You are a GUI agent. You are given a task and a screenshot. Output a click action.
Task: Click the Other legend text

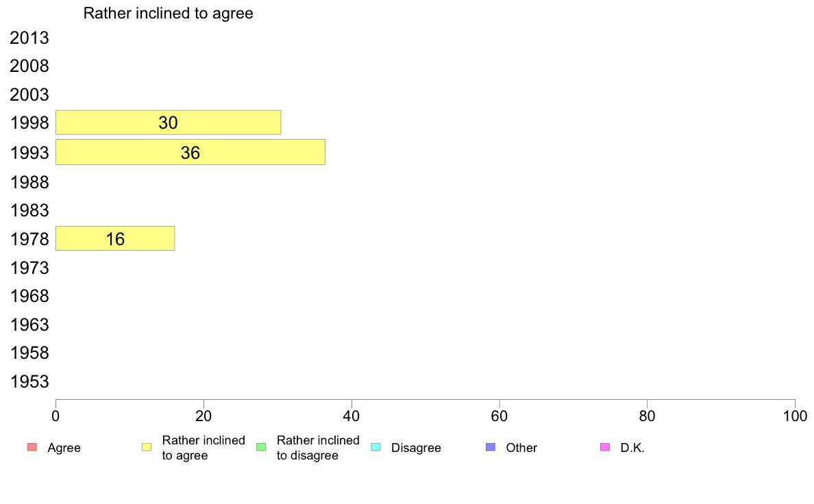pyautogui.click(x=521, y=448)
